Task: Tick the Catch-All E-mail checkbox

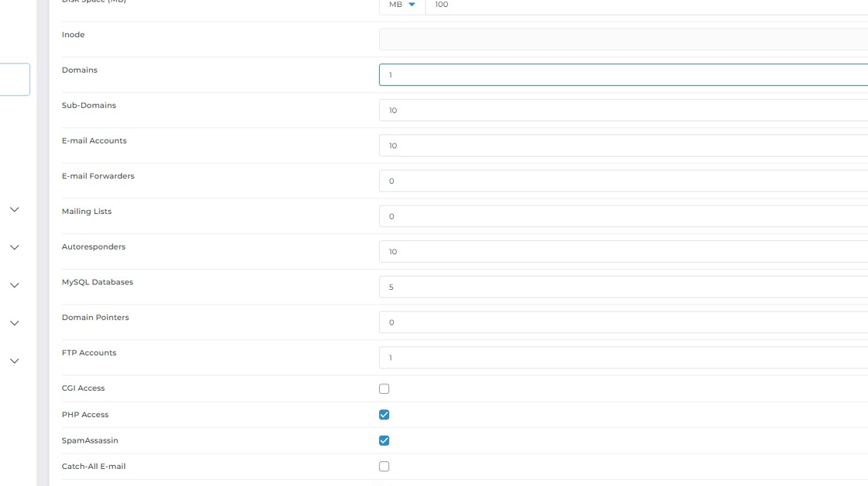Action: click(x=384, y=467)
